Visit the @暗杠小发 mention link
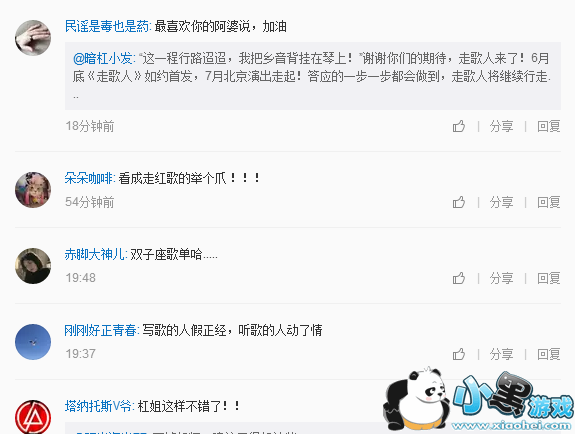 pos(105,58)
